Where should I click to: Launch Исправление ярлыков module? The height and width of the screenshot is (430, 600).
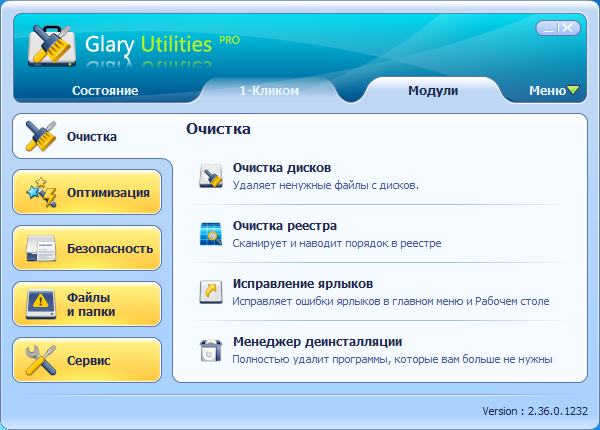[303, 284]
